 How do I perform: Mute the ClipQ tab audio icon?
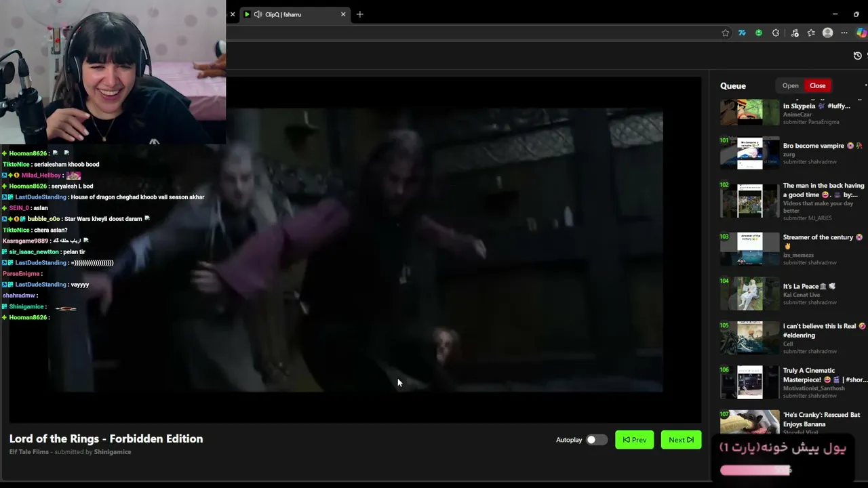click(258, 14)
